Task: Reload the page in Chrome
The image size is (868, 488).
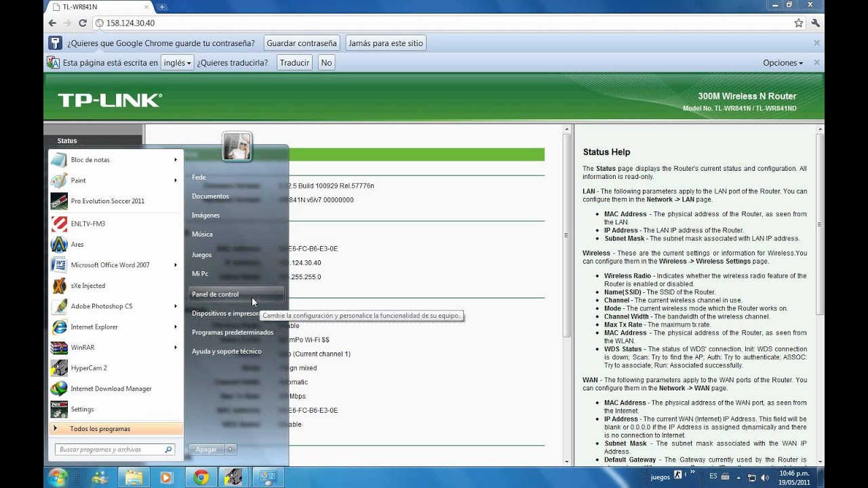Action: coord(83,23)
